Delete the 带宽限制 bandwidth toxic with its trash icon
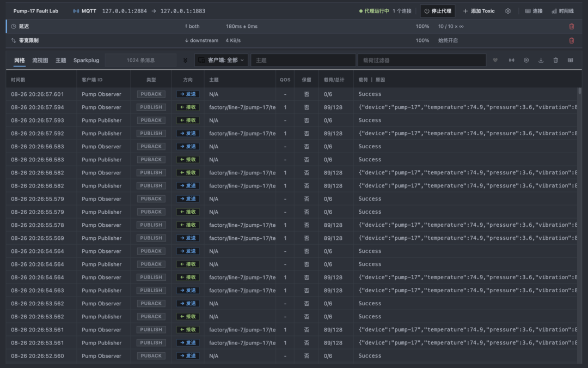 pyautogui.click(x=572, y=40)
